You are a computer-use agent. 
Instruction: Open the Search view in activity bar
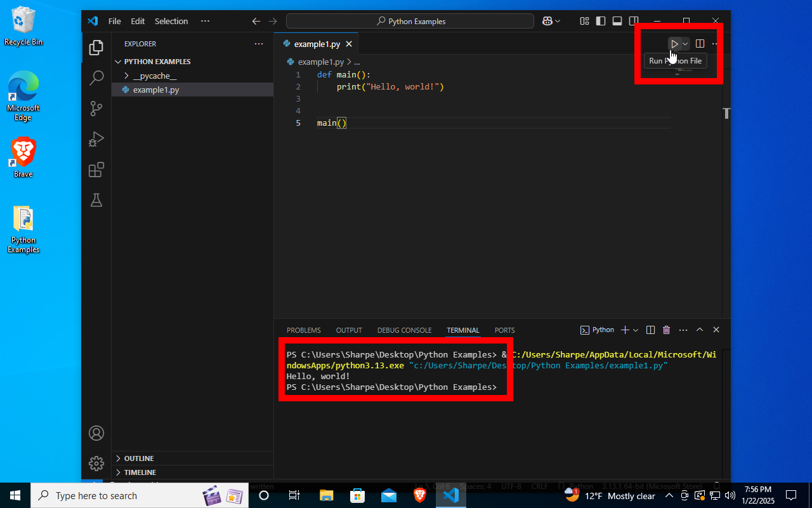96,78
